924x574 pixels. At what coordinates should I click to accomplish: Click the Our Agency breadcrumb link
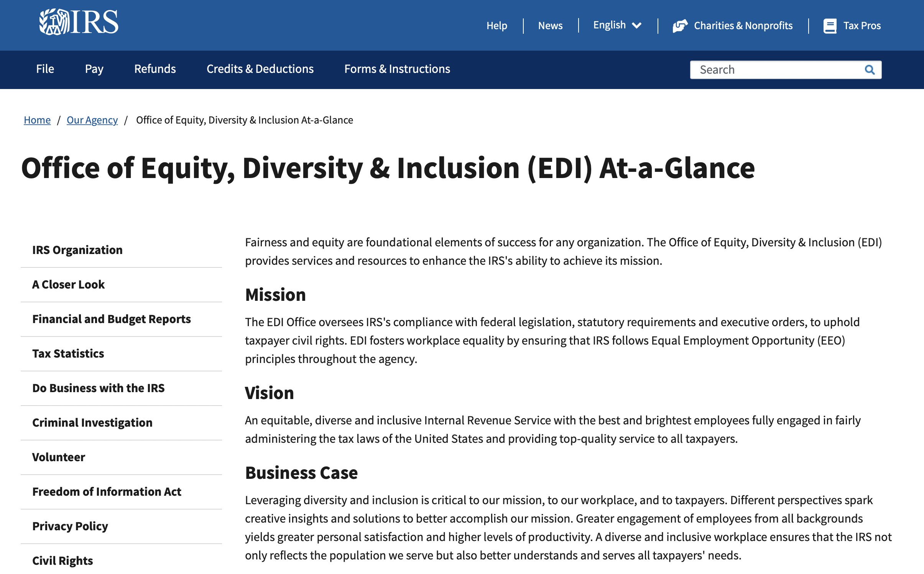[x=92, y=120]
